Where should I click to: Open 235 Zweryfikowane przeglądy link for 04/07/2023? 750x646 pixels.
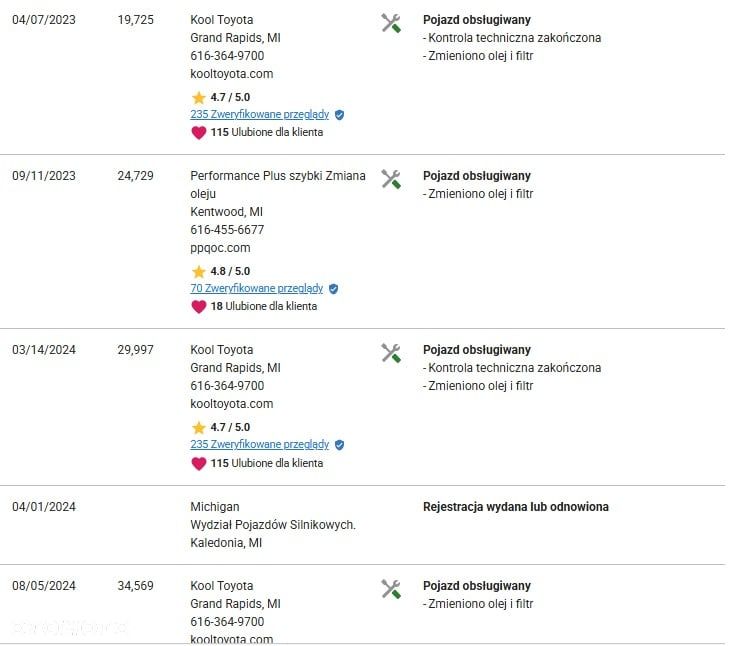point(260,114)
